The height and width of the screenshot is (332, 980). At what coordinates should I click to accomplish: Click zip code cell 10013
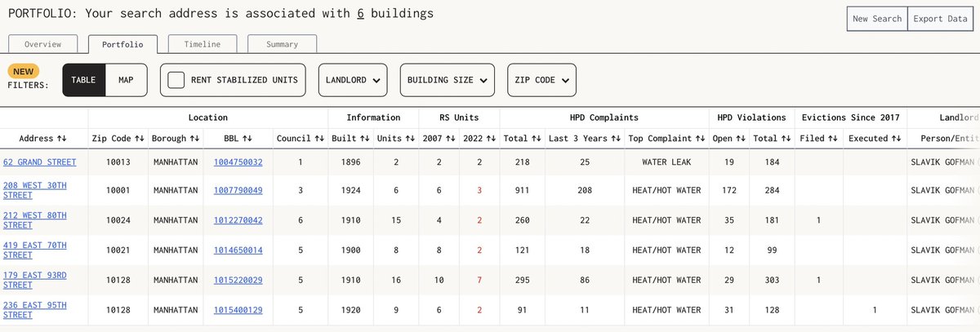coord(117,162)
